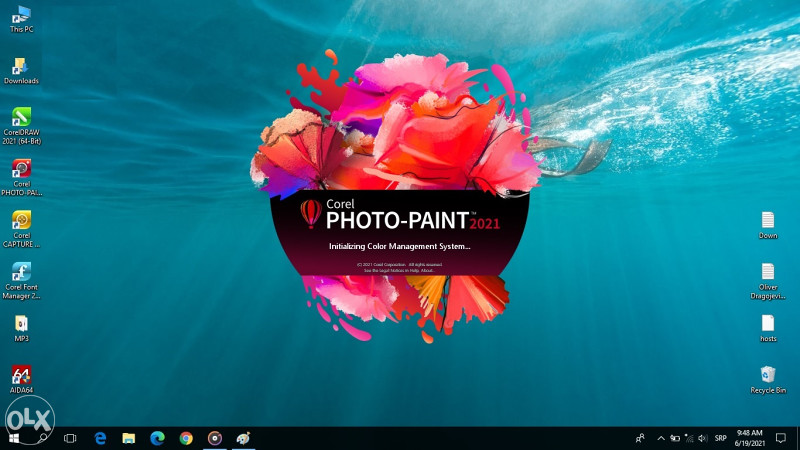Select the Oliver Dragojevi... file icon

click(768, 281)
